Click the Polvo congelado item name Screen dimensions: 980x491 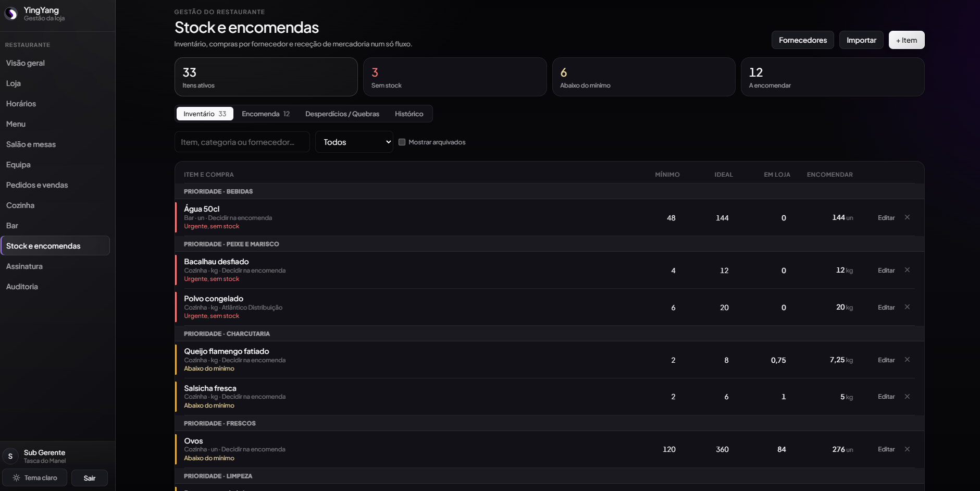pyautogui.click(x=214, y=299)
